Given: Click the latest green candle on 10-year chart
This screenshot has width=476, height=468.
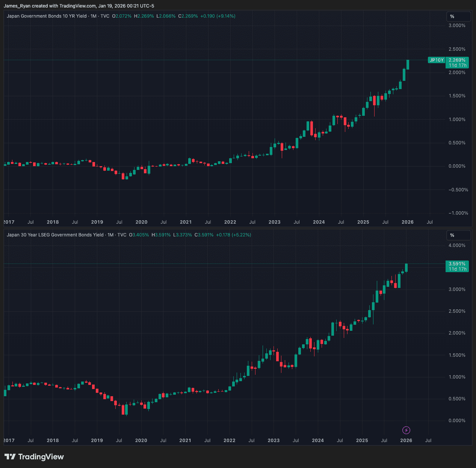Looking at the screenshot, I should [408, 65].
